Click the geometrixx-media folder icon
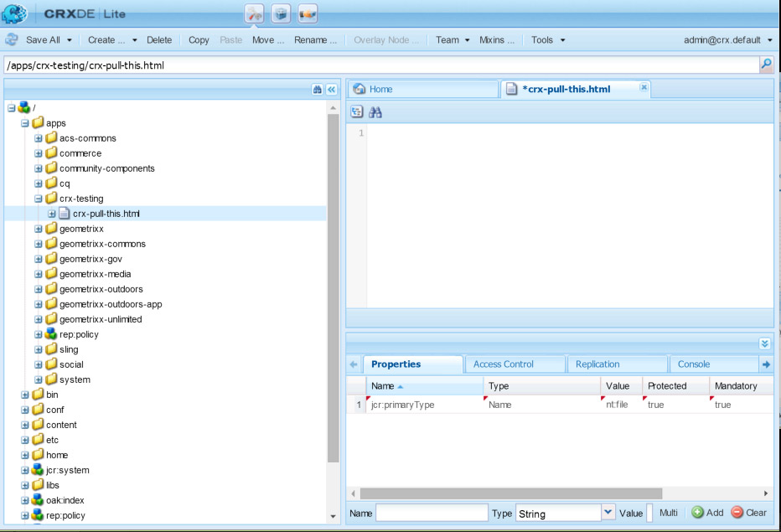The image size is (781, 532). coord(51,273)
